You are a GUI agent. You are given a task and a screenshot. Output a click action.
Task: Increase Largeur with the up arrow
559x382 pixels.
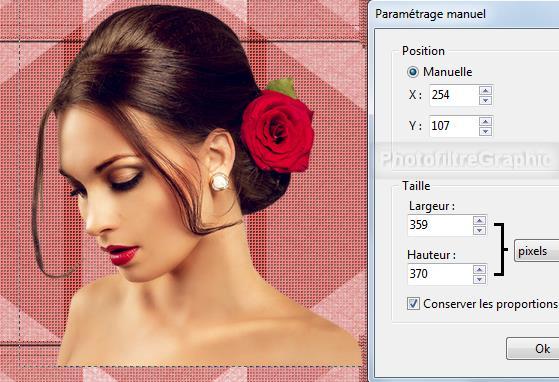(479, 221)
